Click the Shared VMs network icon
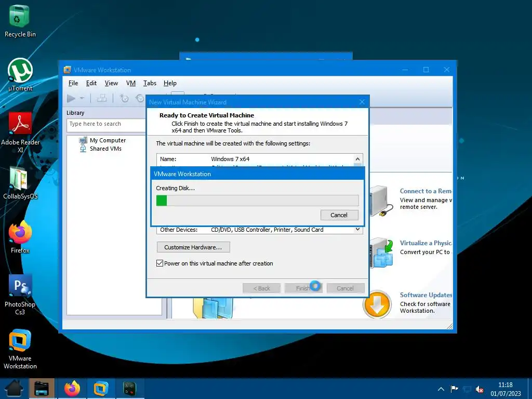 (x=83, y=149)
